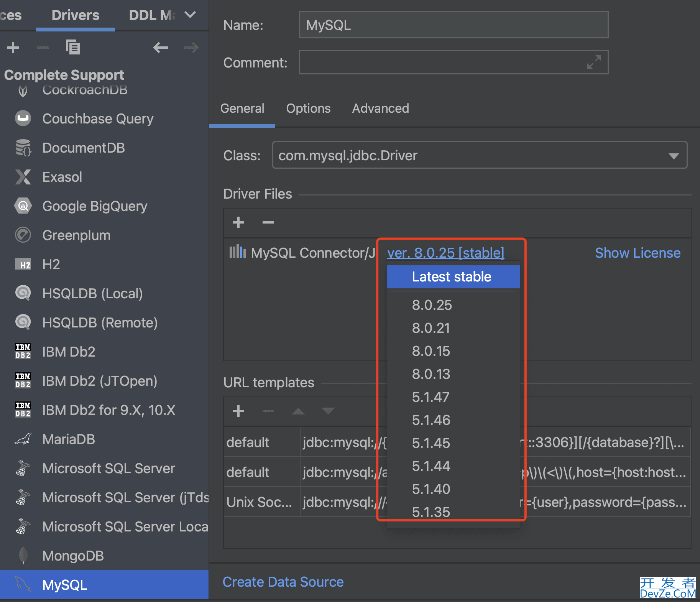700x602 pixels.
Task: Select the Microsoft SQL Server icon
Action: [23, 468]
